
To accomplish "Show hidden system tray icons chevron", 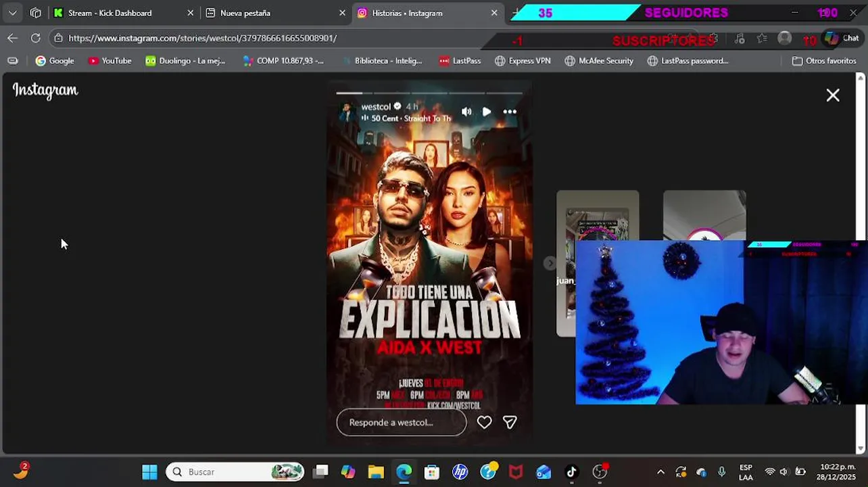I will click(660, 472).
